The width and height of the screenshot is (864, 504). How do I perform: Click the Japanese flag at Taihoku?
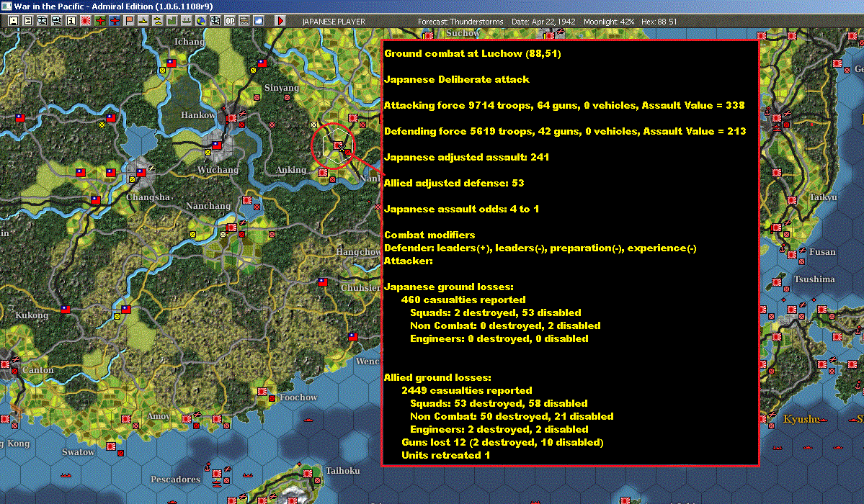[x=308, y=474]
